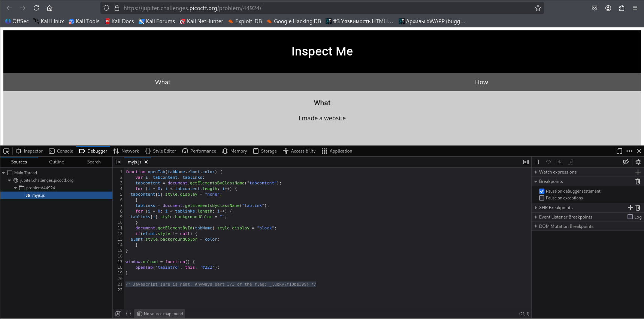Open the Kali Docs bookmark
This screenshot has height=319, width=644.
(x=119, y=21)
